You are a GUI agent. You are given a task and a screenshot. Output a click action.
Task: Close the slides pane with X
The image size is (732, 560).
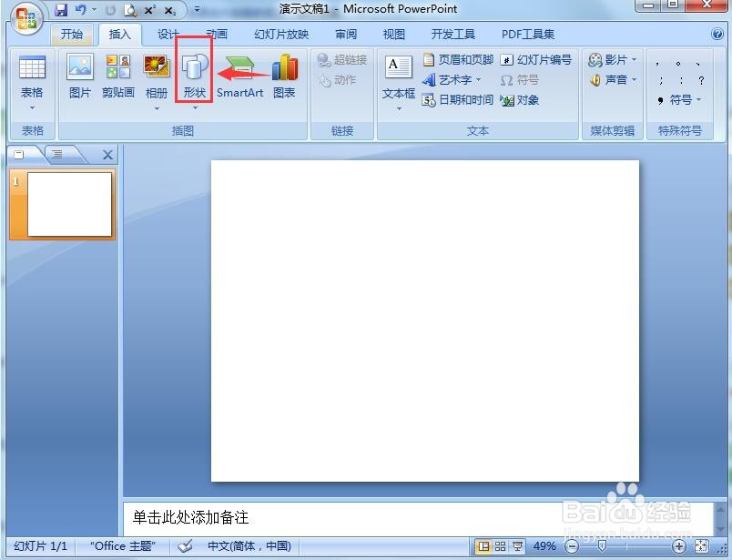tap(107, 155)
